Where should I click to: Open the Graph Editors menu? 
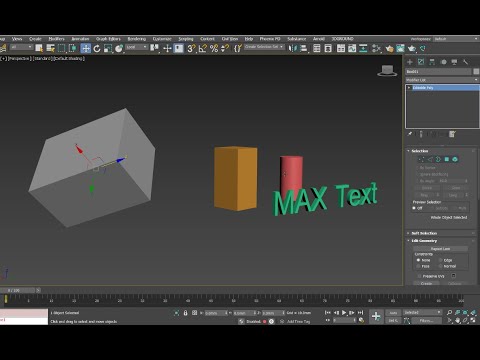108,39
